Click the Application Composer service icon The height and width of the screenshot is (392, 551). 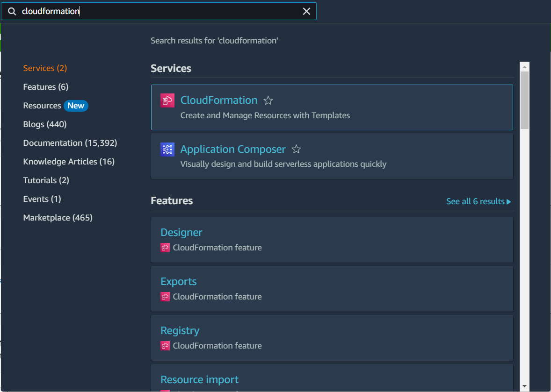click(x=167, y=150)
